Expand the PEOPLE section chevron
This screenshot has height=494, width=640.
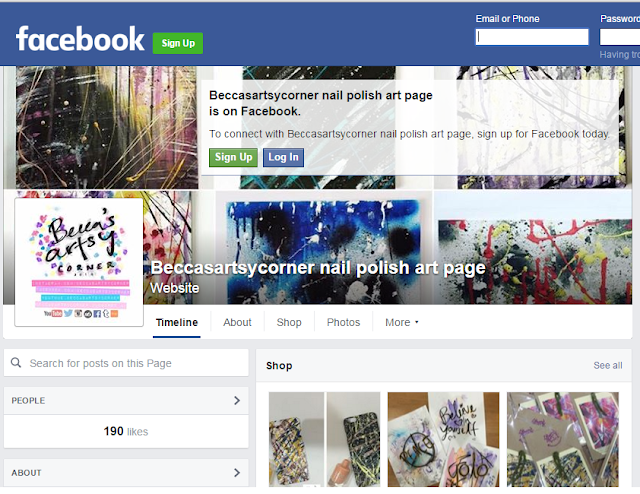point(237,401)
